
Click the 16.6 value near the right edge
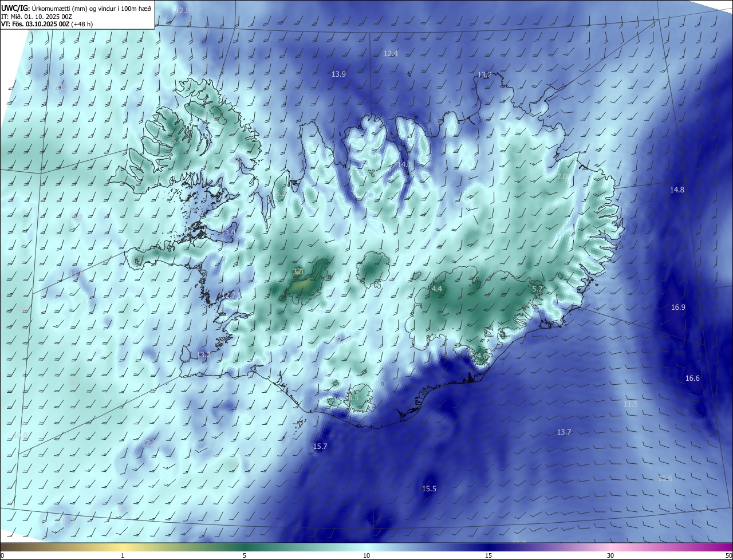(x=693, y=378)
